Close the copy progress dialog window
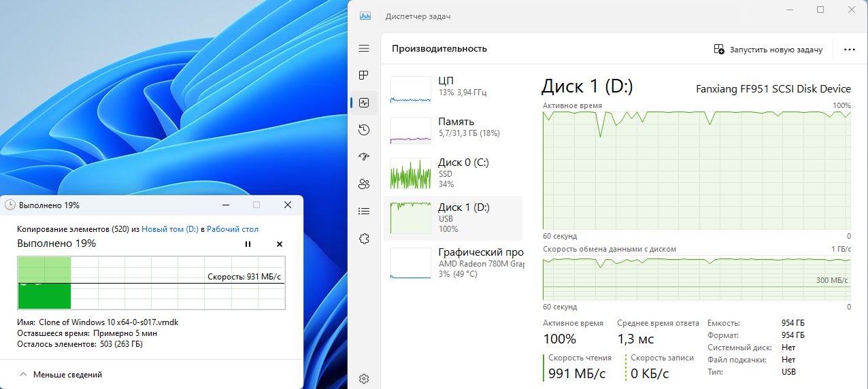Viewport: 868px width, 389px height. coord(288,205)
